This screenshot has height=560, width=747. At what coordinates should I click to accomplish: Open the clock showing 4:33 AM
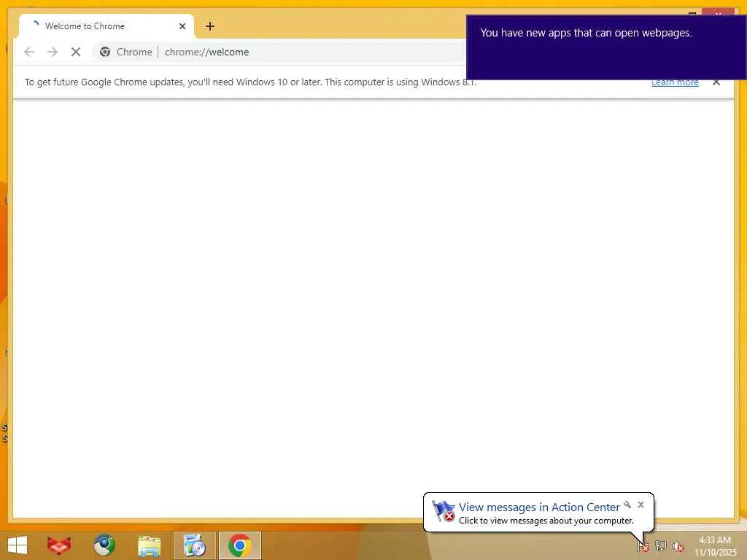[715, 546]
